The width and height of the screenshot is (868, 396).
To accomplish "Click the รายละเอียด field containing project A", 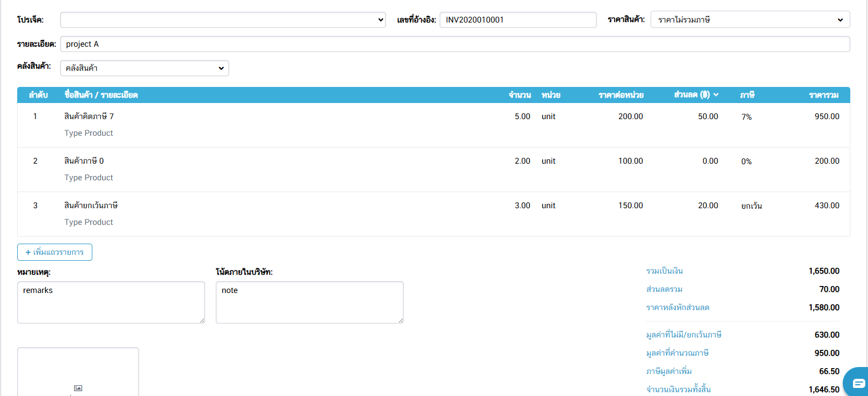I will (454, 44).
